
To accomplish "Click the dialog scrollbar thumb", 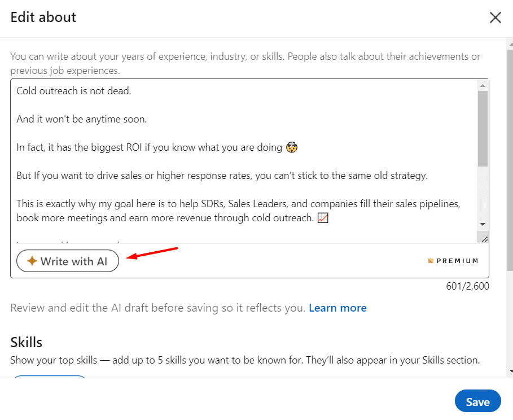I will coord(510,160).
